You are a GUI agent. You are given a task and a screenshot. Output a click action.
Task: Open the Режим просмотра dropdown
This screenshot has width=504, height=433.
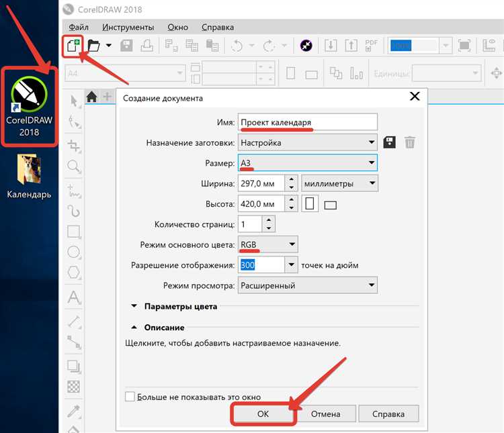(308, 285)
